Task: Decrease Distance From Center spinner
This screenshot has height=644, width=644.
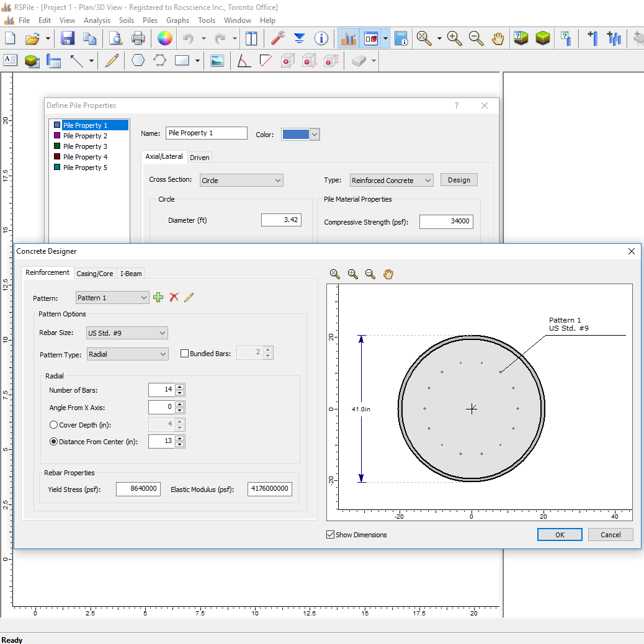Action: click(x=180, y=444)
